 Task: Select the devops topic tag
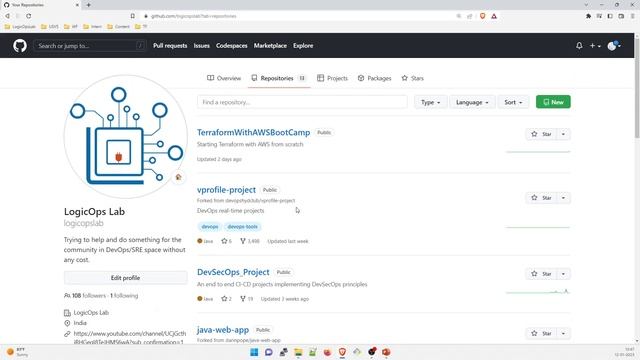210,227
